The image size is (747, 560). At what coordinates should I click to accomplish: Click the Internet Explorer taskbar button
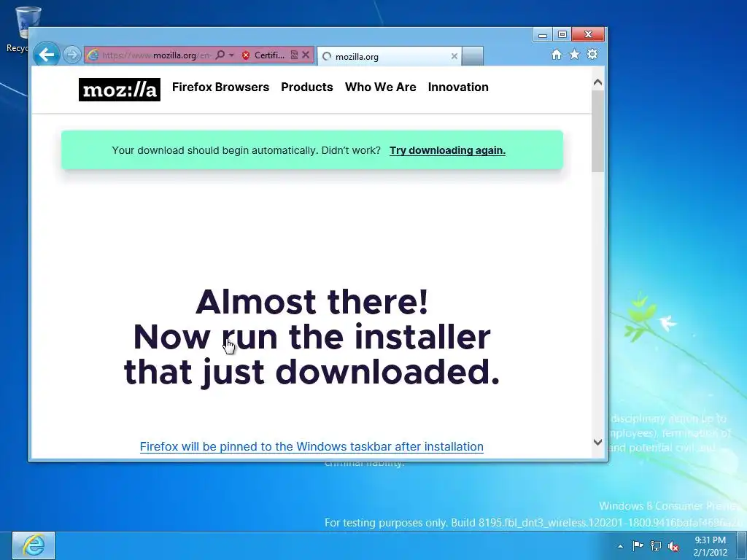pyautogui.click(x=34, y=545)
